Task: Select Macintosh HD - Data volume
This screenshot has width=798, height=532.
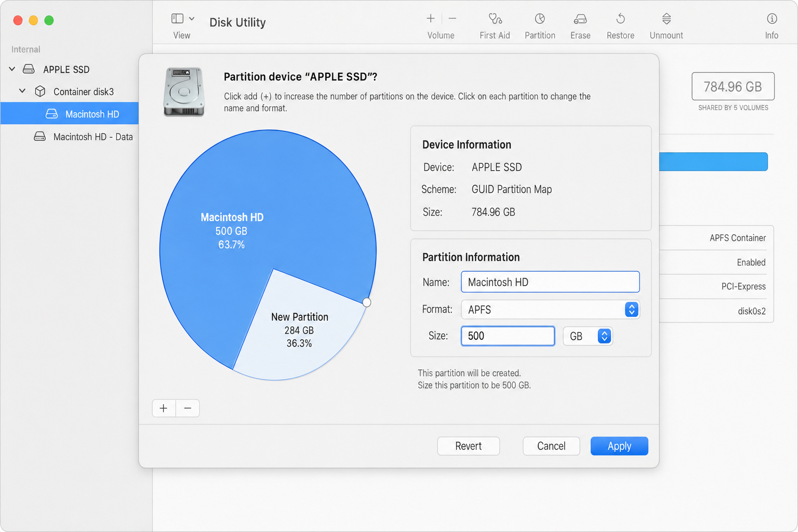Action: 92,137
